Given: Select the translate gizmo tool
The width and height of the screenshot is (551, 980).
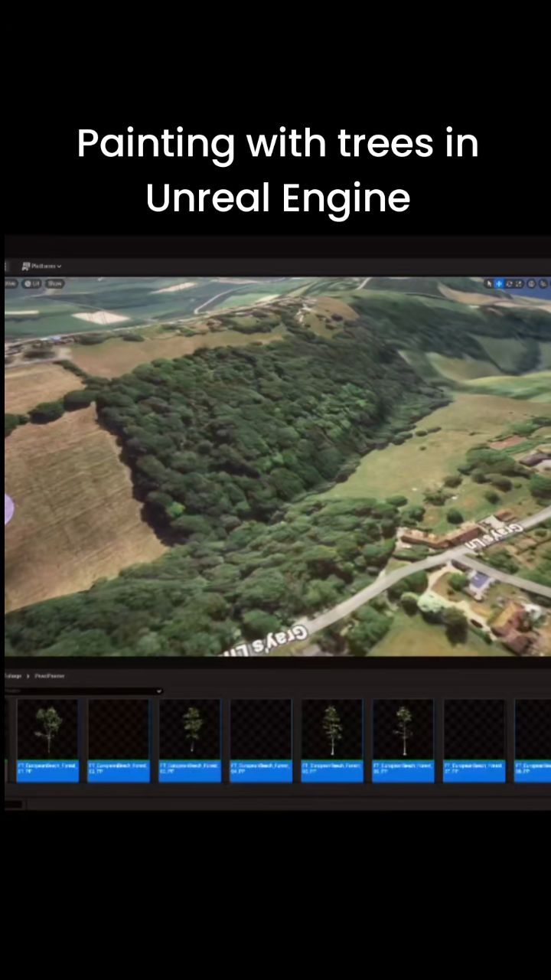Looking at the screenshot, I should (499, 284).
